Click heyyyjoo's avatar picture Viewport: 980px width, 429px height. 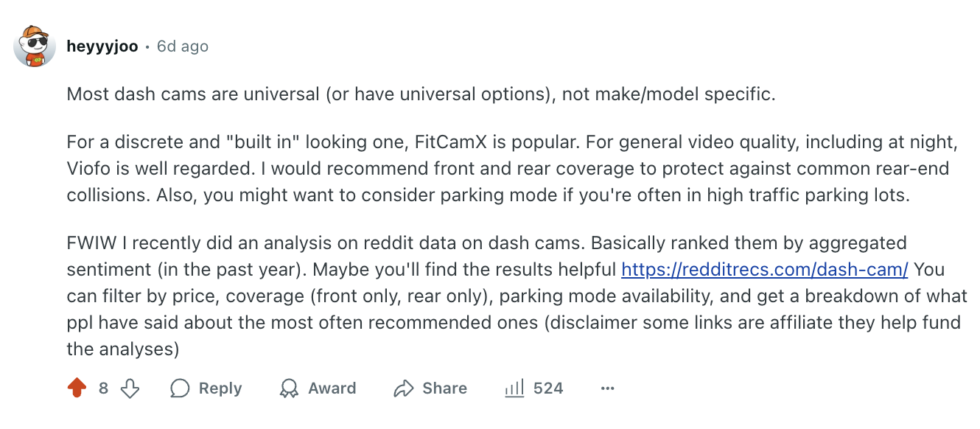(35, 46)
